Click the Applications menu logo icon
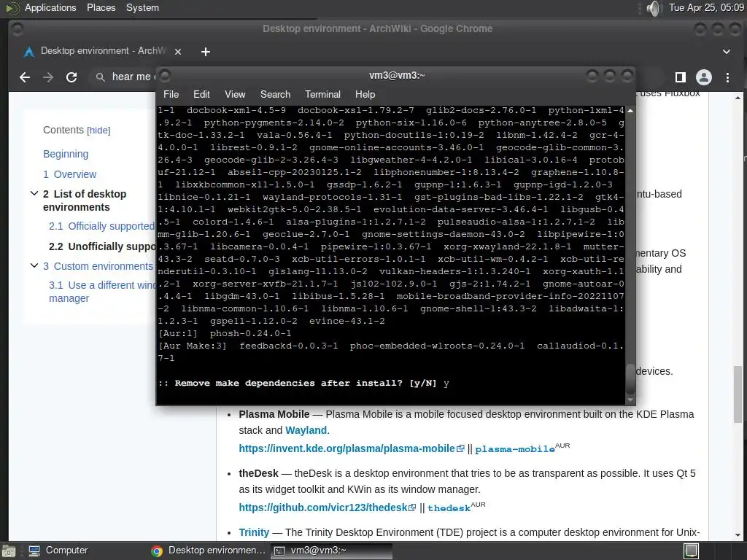747x560 pixels. click(12, 7)
